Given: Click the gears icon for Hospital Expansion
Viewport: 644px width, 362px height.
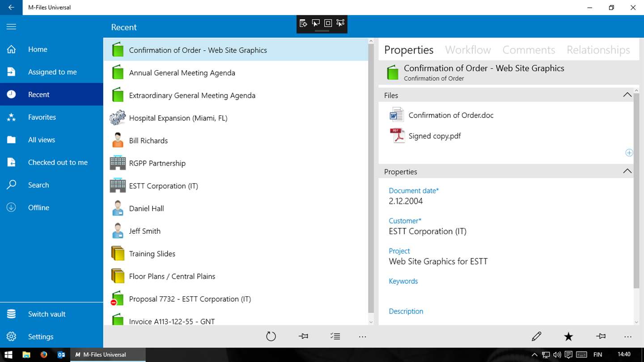Looking at the screenshot, I should point(118,118).
